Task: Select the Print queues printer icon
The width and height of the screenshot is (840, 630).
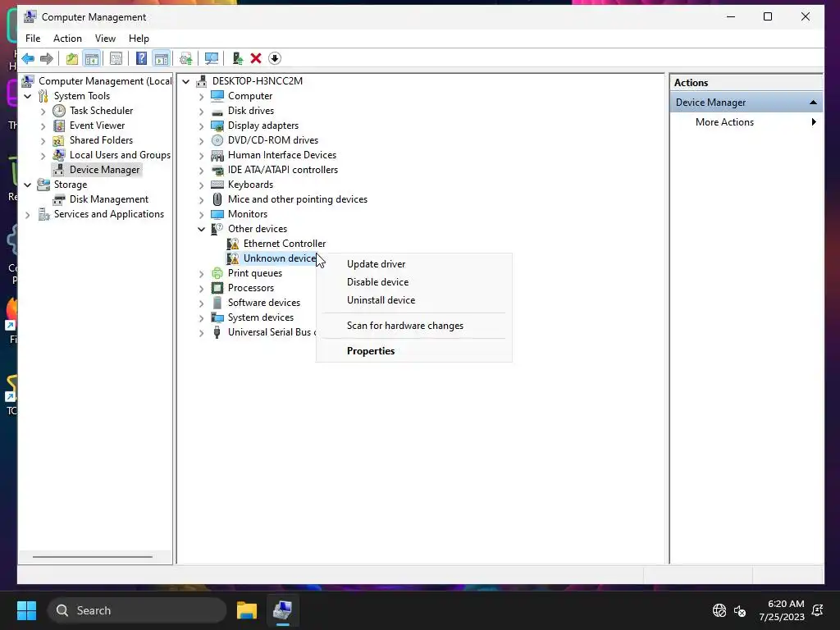Action: tap(217, 273)
